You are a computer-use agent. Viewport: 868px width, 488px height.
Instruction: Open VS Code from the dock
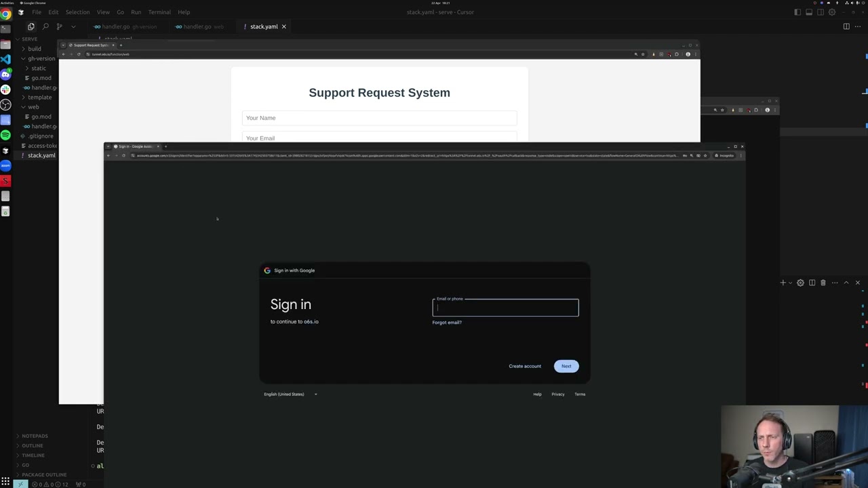pos(5,59)
